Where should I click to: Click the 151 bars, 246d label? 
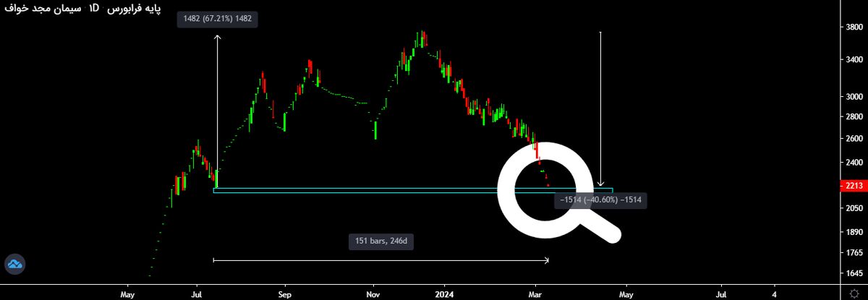pyautogui.click(x=380, y=241)
